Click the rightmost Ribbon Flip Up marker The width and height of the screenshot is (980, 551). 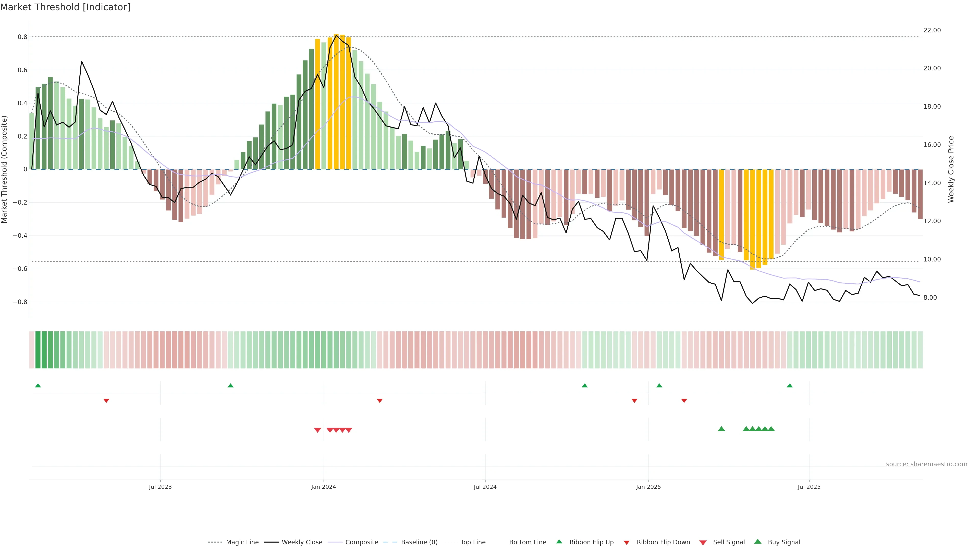790,386
